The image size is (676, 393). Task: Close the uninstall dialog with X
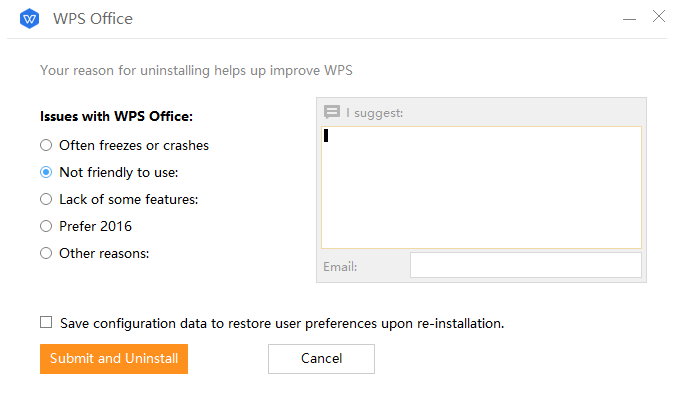[659, 16]
